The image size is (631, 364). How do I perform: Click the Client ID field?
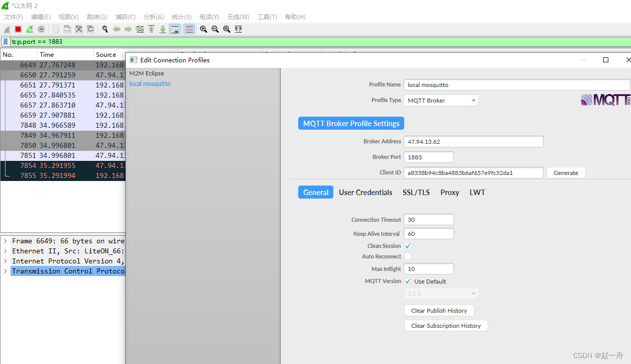(474, 173)
